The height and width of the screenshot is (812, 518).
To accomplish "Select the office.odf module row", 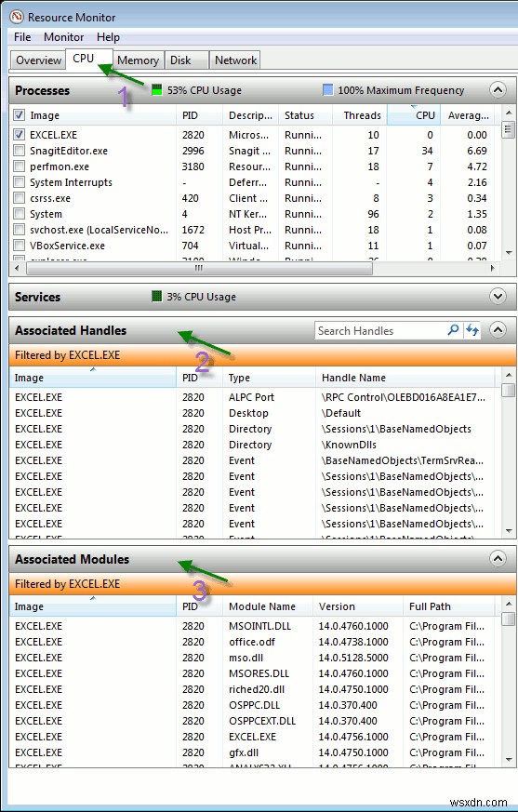I will [x=252, y=642].
